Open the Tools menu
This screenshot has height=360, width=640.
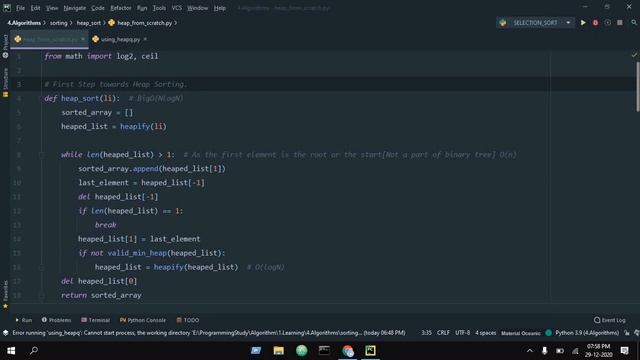coord(159,8)
